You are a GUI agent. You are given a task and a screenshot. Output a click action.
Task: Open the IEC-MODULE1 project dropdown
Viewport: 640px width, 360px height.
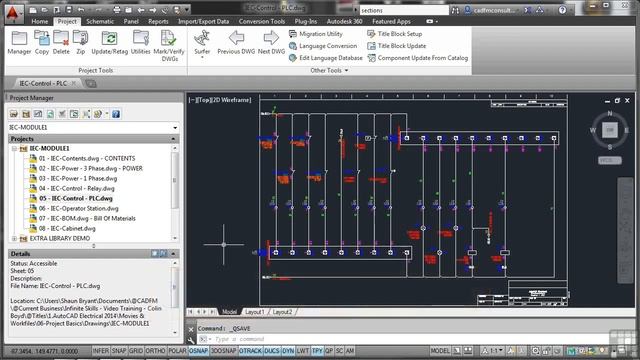(175, 128)
